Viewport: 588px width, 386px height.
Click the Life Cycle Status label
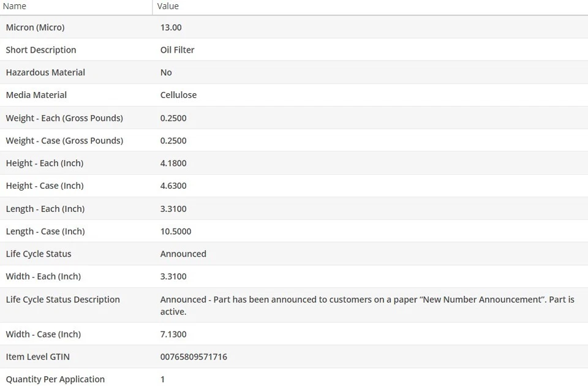click(x=39, y=254)
